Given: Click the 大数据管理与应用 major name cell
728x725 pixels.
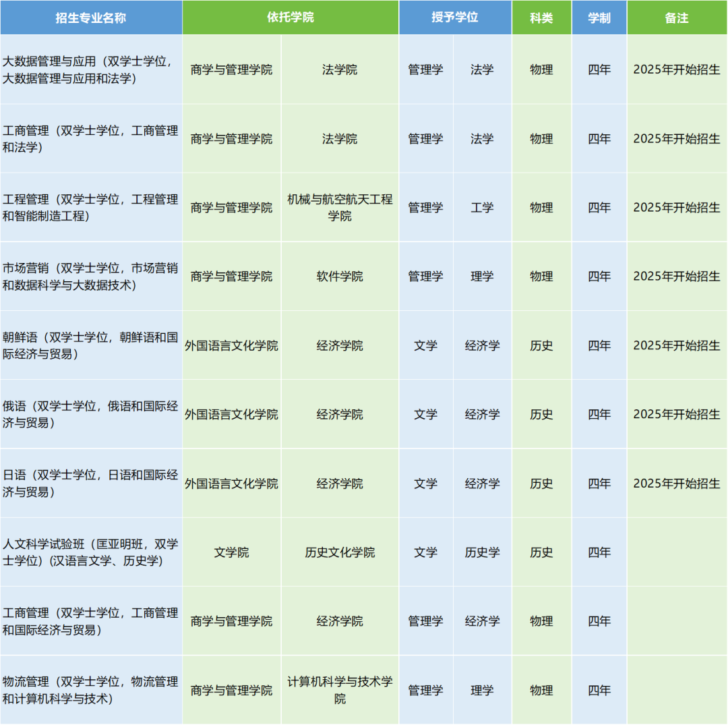Looking at the screenshot, I should pos(91,70).
